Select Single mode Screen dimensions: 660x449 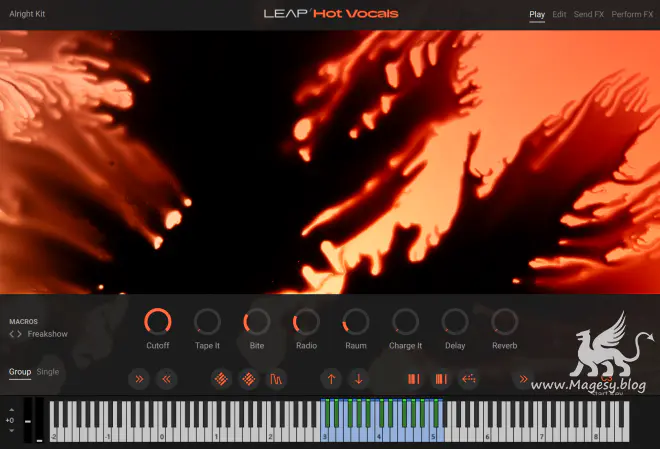tap(48, 372)
